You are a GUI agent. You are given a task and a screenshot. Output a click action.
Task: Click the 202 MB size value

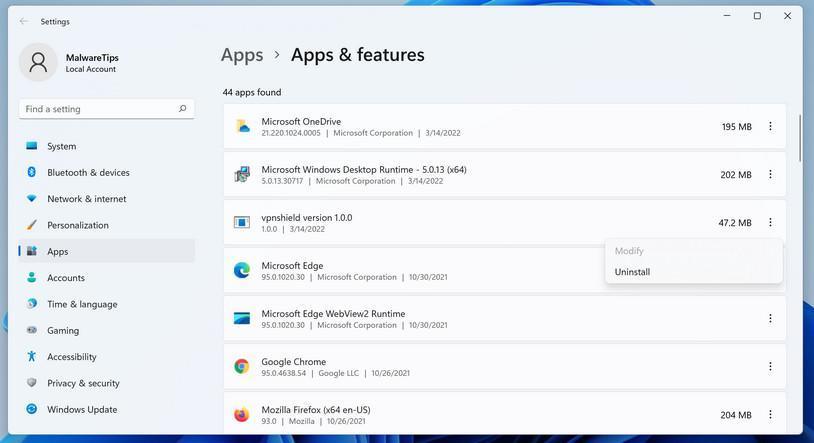click(736, 175)
